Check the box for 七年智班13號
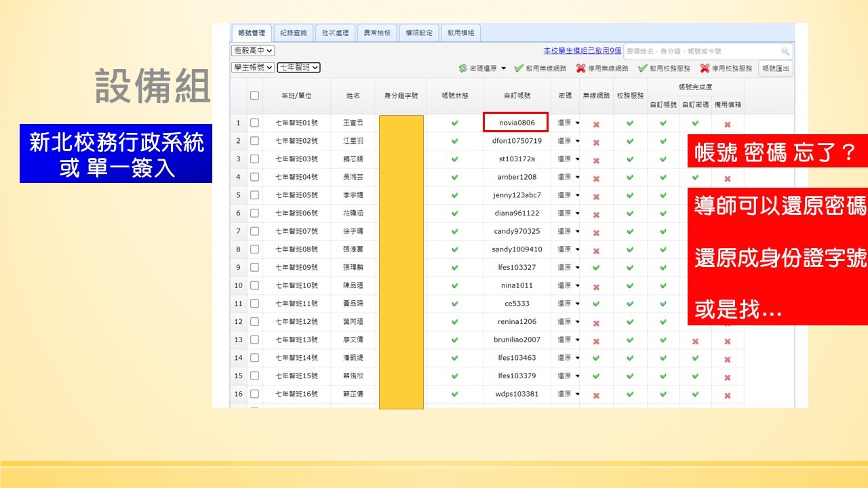The height and width of the screenshot is (488, 868). (x=254, y=340)
